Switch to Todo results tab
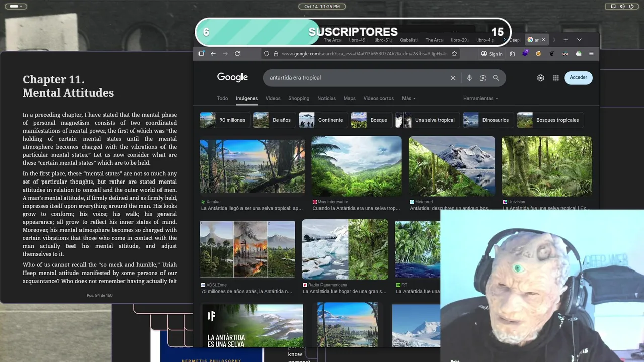 222,98
